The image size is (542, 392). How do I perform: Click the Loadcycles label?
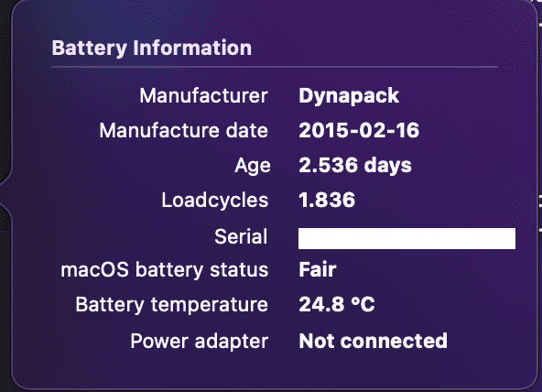point(214,201)
